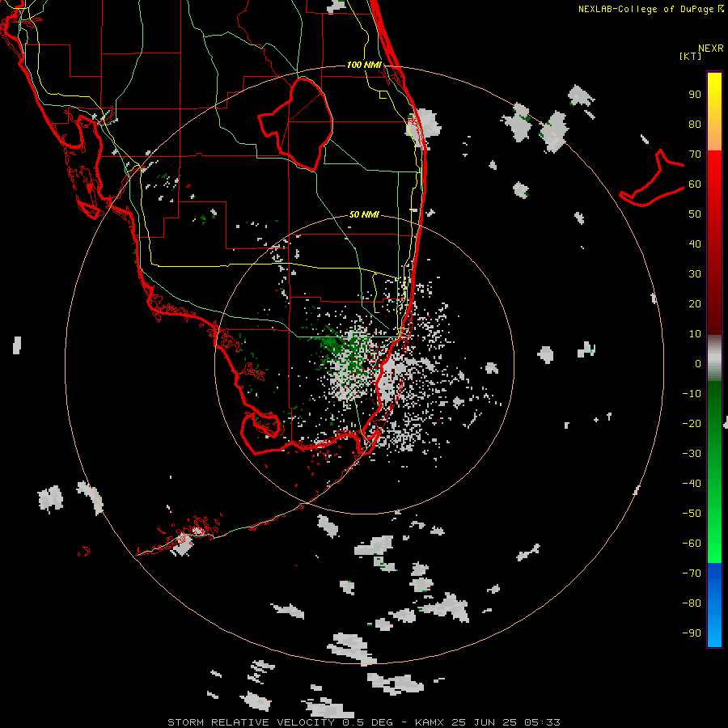Click the -60 value on velocity scale
This screenshot has width=728, height=728.
point(692,544)
